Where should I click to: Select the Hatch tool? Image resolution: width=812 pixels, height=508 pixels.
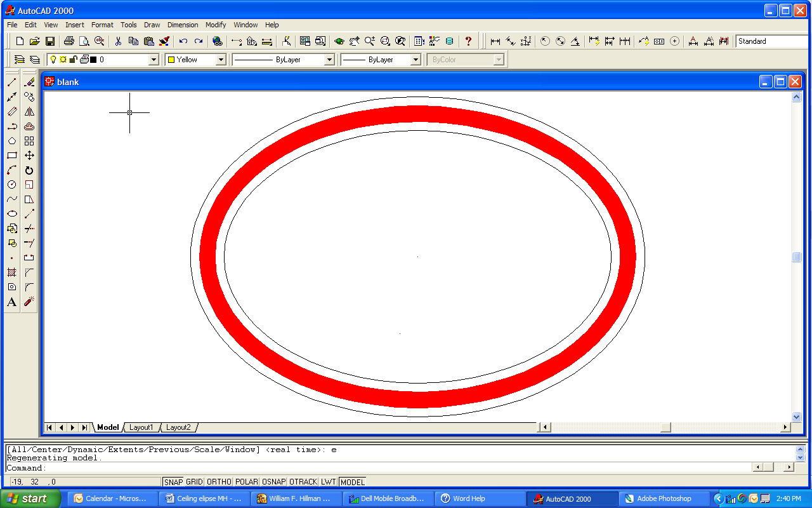point(11,272)
